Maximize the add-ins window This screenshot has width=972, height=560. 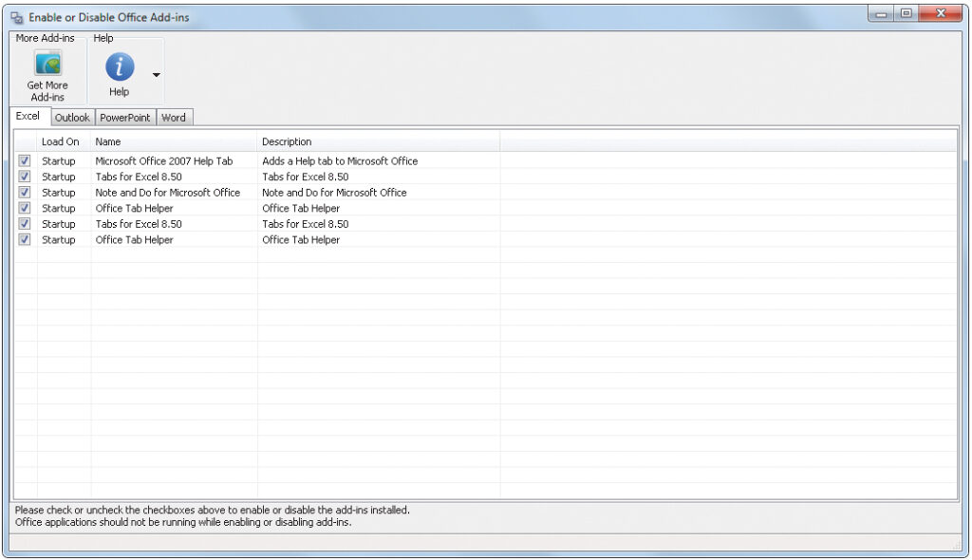(x=906, y=13)
